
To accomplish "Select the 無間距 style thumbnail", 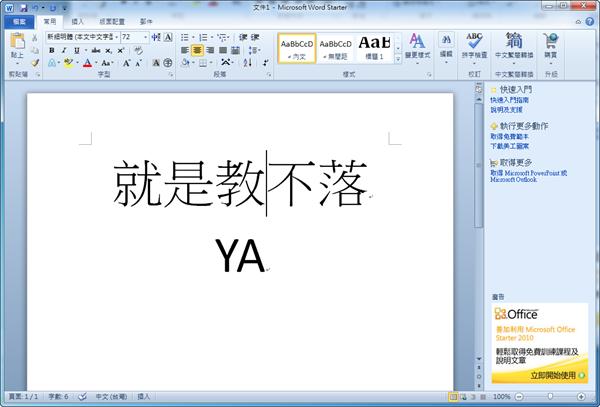I will (335, 46).
